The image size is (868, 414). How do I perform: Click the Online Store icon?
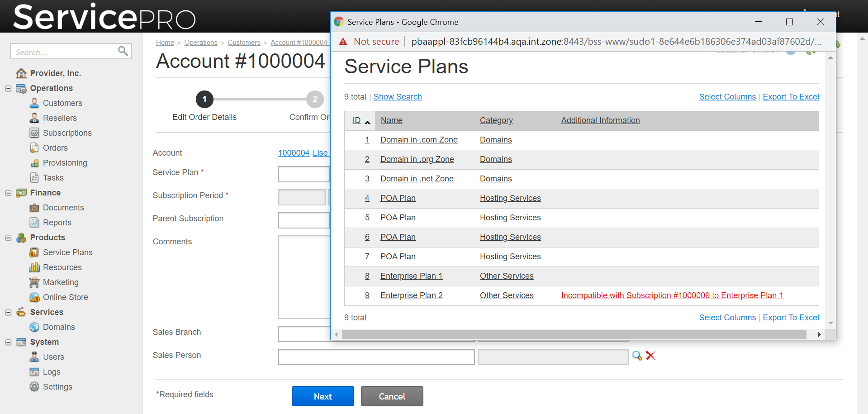pyautogui.click(x=34, y=297)
